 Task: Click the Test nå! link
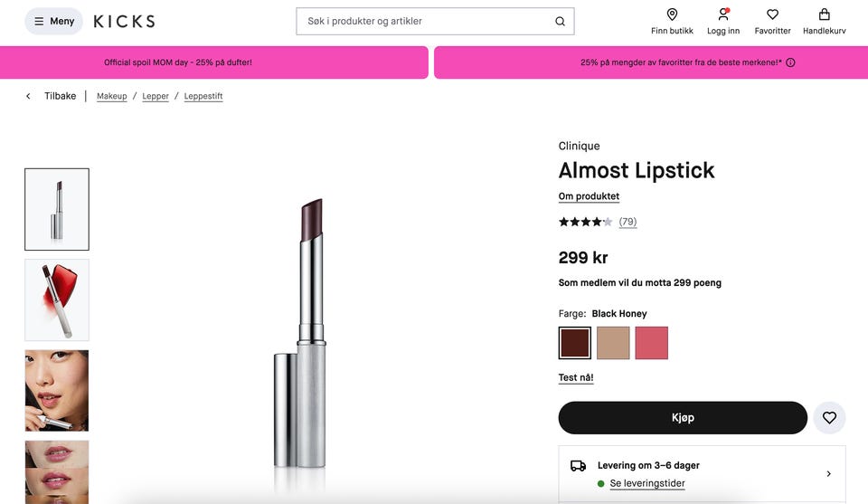576,377
